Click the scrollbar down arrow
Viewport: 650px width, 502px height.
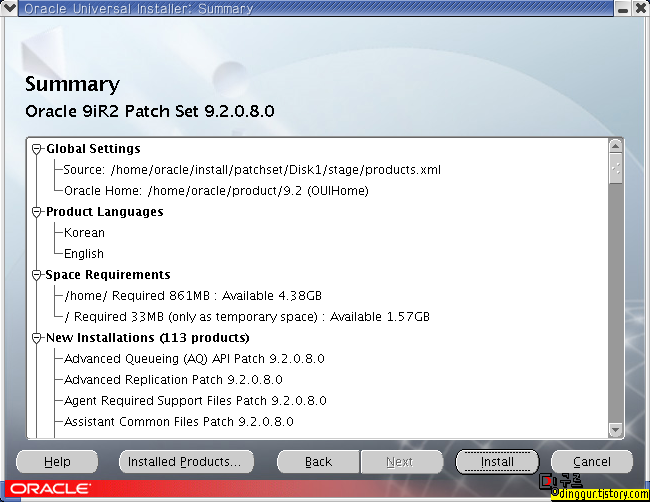(616, 430)
